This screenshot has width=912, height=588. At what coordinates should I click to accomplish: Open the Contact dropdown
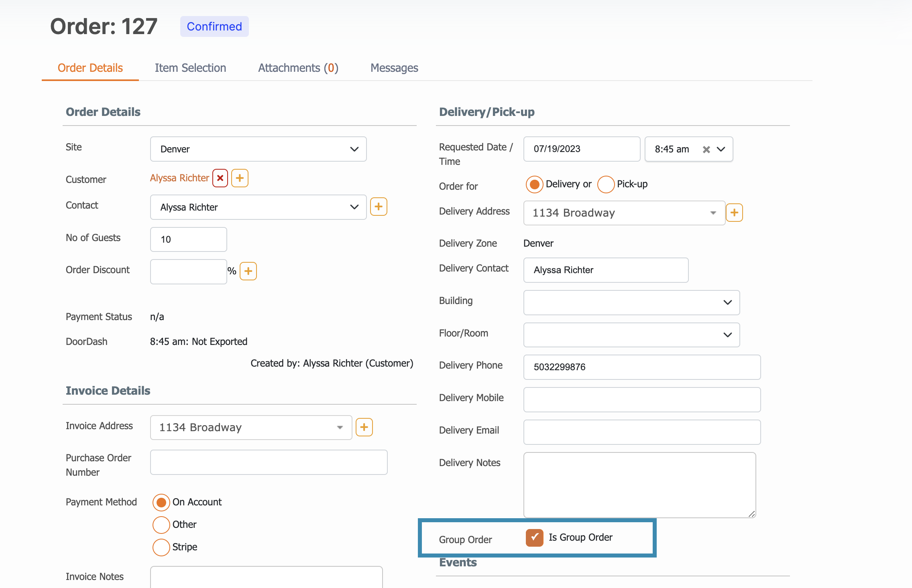click(258, 207)
